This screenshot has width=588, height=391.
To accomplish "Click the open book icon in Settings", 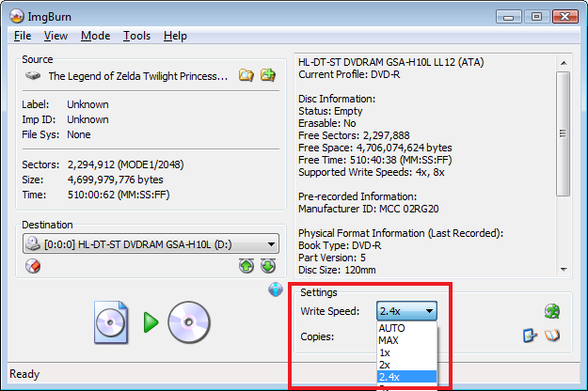I will tap(552, 336).
